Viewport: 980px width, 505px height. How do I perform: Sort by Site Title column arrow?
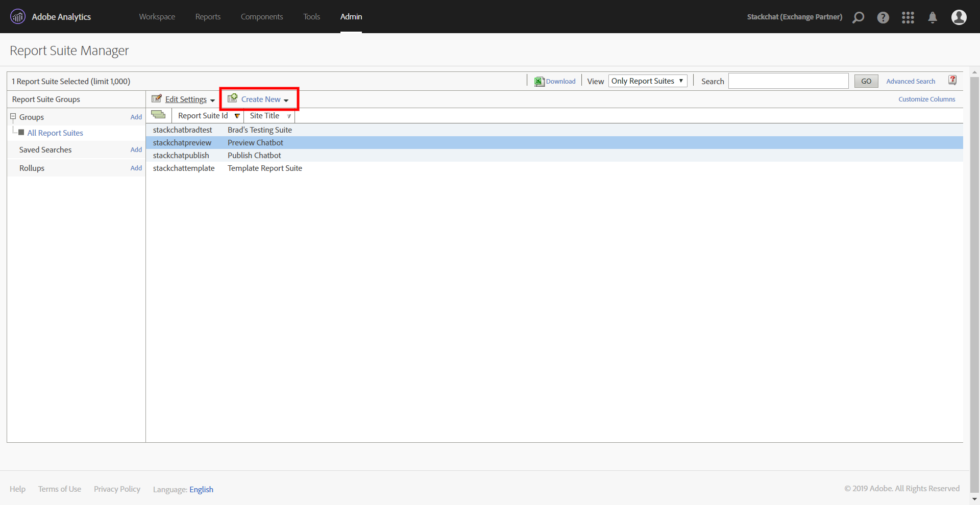pos(289,116)
